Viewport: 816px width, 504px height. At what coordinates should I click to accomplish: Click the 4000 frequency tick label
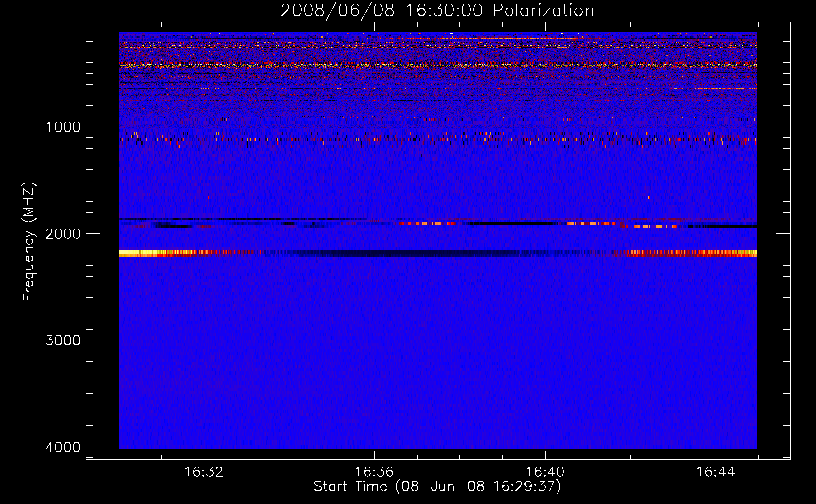pyautogui.click(x=64, y=447)
